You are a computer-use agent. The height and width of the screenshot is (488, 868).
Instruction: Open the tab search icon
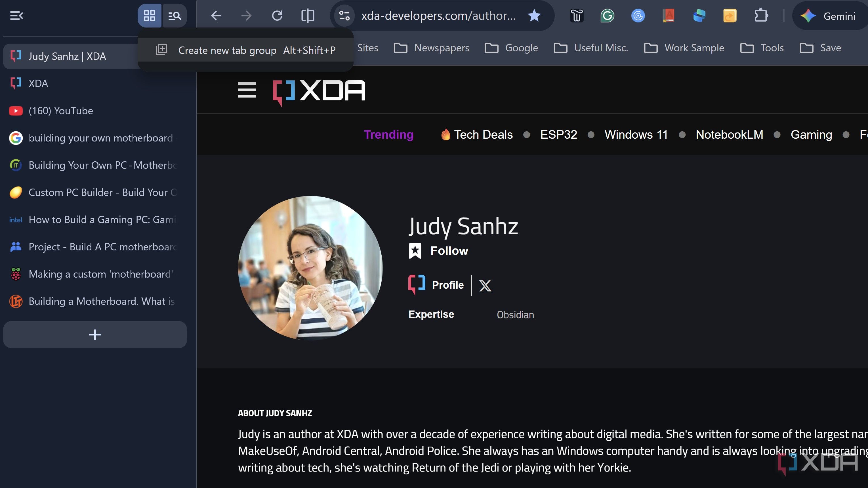coord(175,16)
